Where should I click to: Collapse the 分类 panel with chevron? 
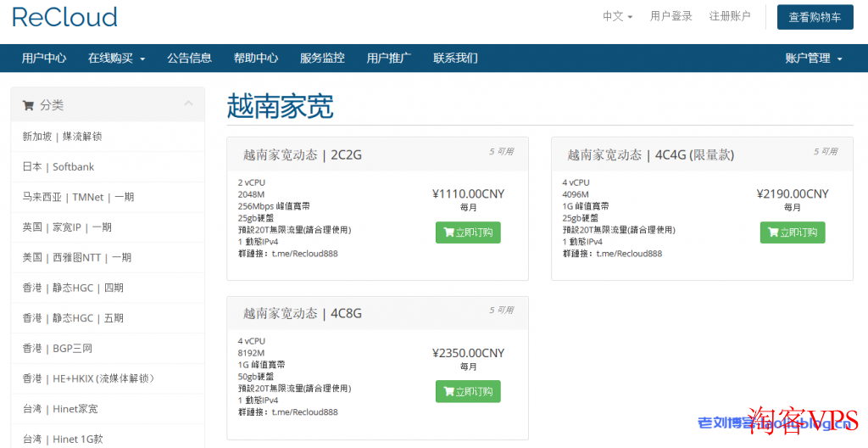click(x=188, y=104)
